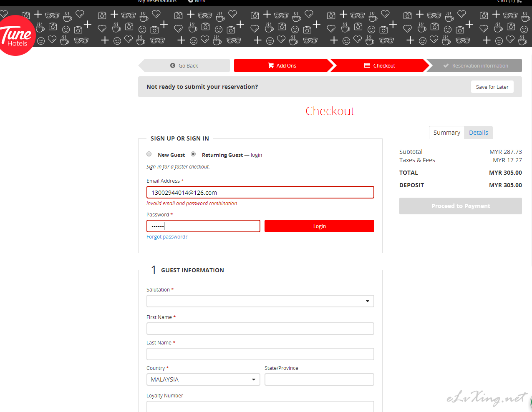Switch to the Details tab
The width and height of the screenshot is (532, 412).
pos(479,133)
